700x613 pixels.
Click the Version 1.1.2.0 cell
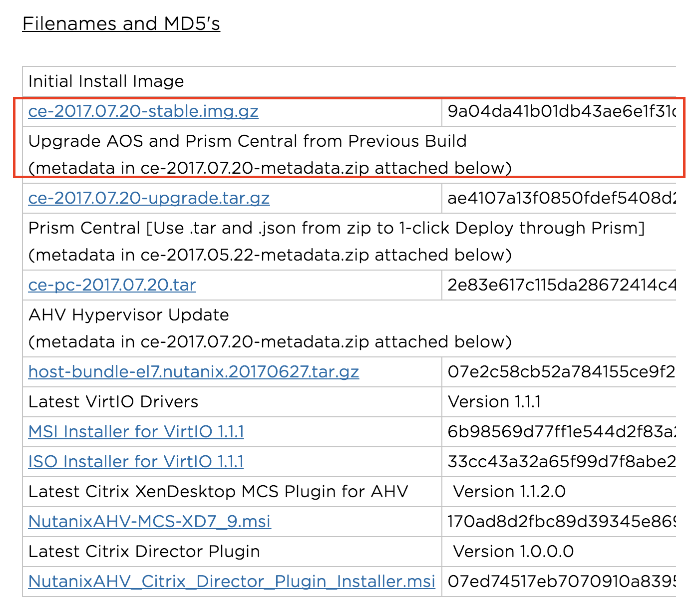509,492
